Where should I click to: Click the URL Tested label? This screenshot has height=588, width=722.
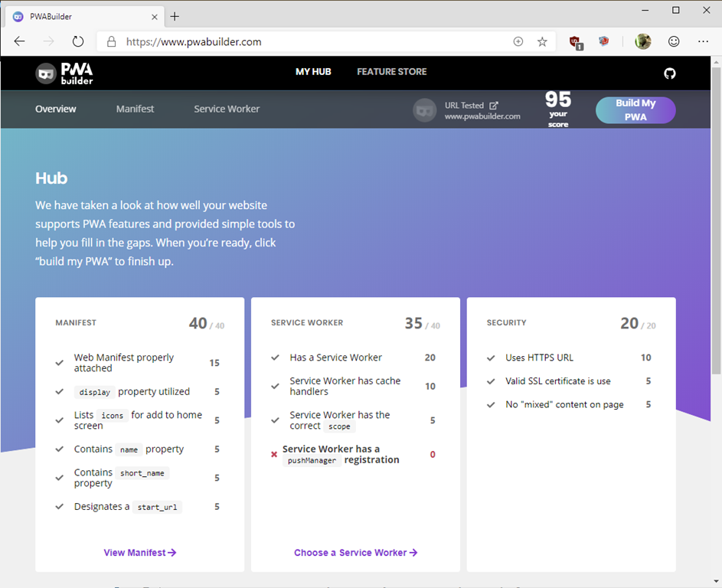point(464,106)
